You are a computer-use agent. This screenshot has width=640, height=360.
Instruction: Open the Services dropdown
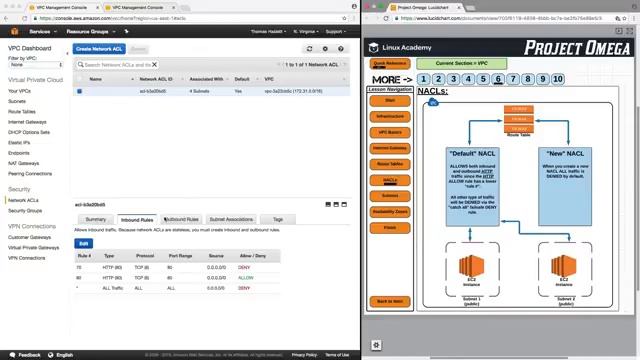(x=43, y=31)
